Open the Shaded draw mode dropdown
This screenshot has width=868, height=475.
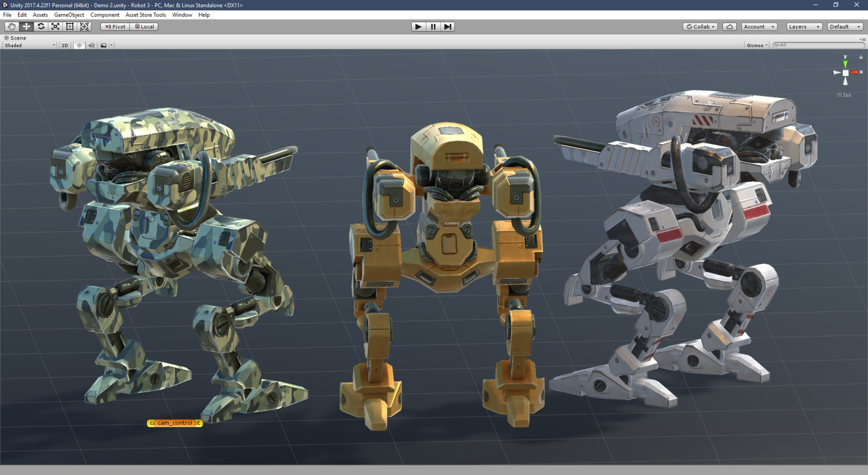click(29, 45)
